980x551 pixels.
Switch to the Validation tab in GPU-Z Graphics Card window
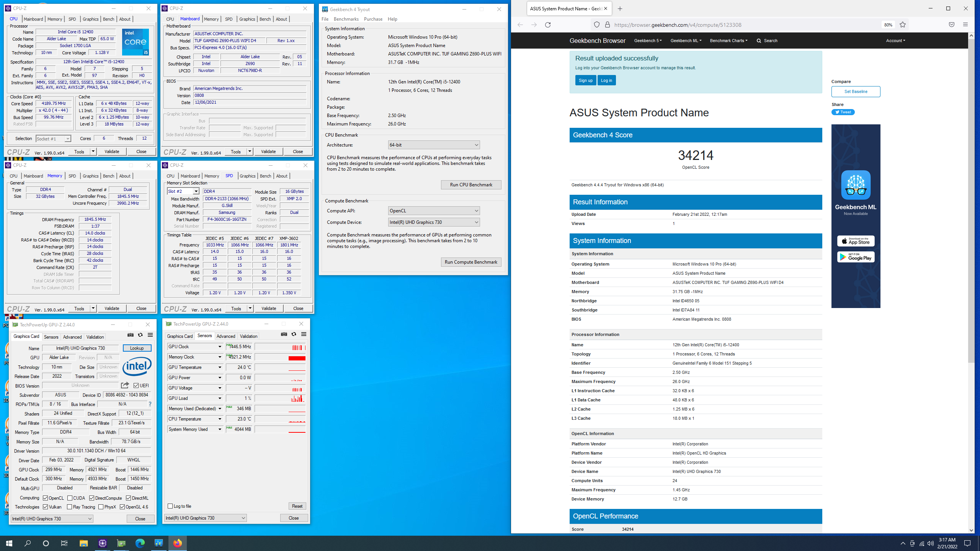click(95, 337)
